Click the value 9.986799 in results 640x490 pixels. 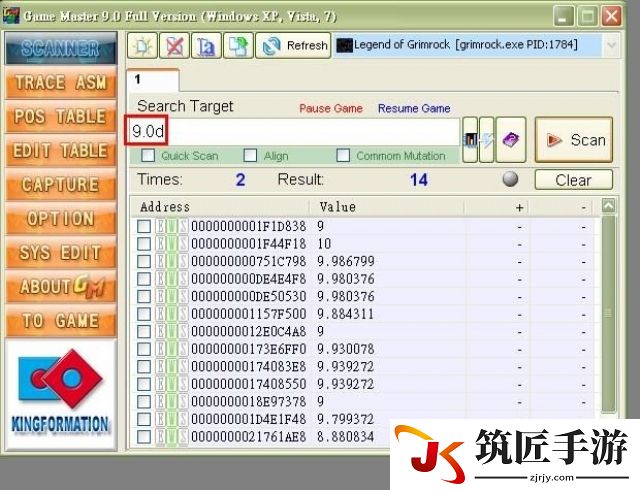click(346, 261)
